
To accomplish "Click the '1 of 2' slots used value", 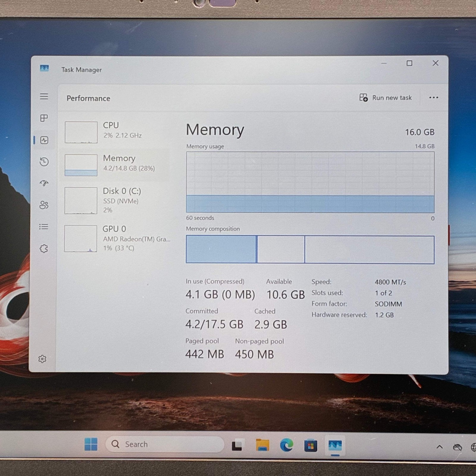I will click(383, 293).
